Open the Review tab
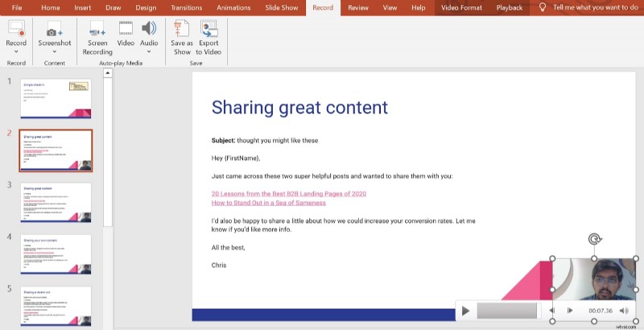 pyautogui.click(x=358, y=7)
